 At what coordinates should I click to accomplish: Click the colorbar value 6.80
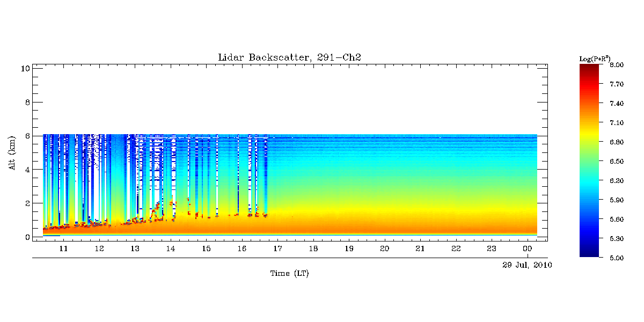pyautogui.click(x=616, y=142)
